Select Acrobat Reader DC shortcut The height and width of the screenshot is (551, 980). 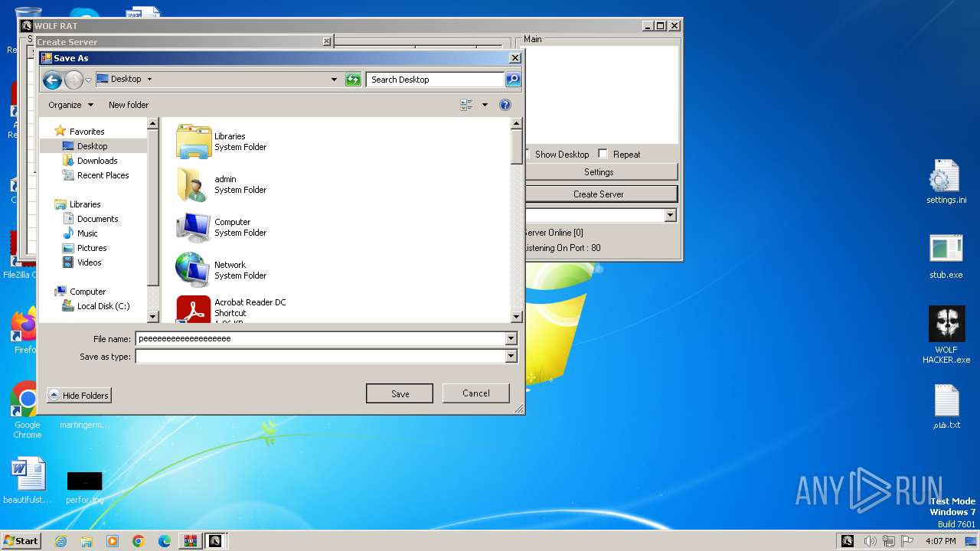pos(231,309)
